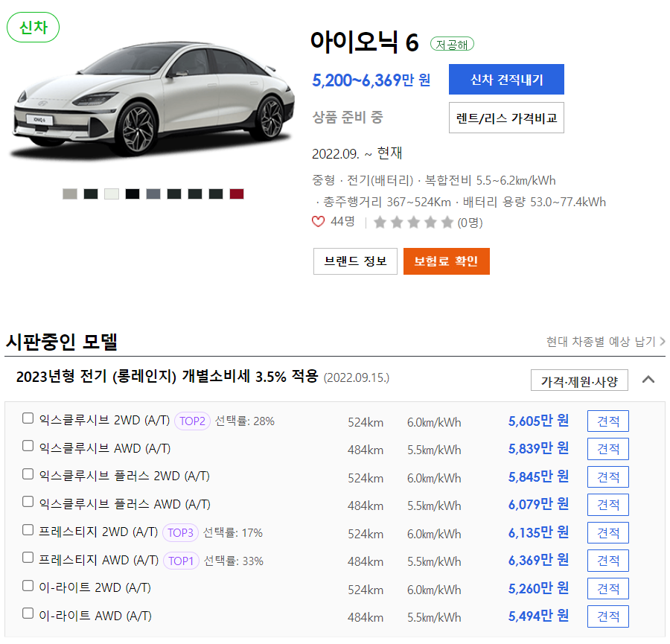
Task: Click the orange 보험료 확인 button
Action: pyautogui.click(x=447, y=261)
